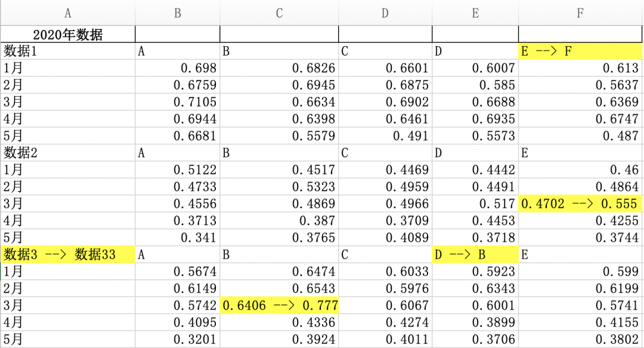This screenshot has width=644, height=348.
Task: Click the cell showing 0.6343
Action: click(x=475, y=288)
